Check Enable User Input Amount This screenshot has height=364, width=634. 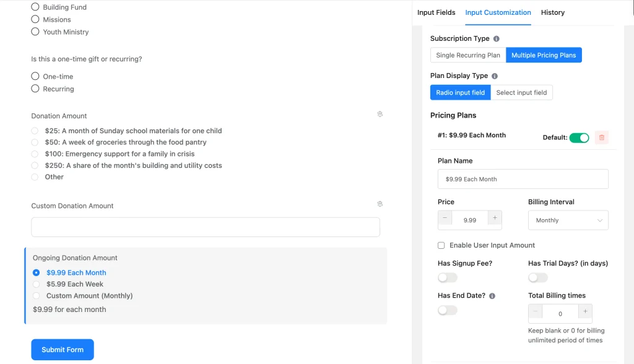coord(441,246)
